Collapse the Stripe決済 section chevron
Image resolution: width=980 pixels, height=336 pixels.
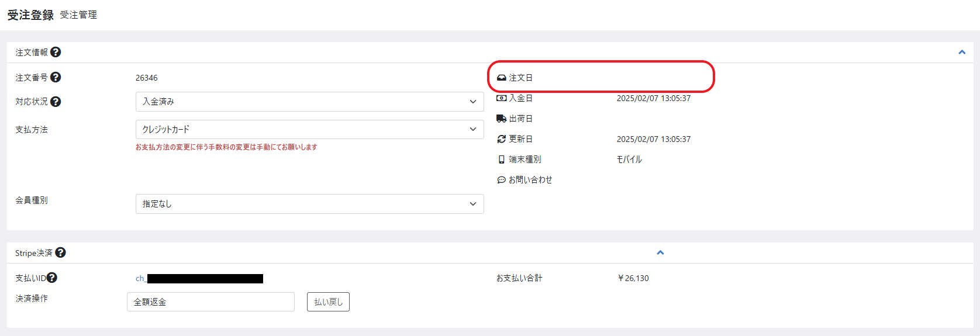[x=660, y=253]
